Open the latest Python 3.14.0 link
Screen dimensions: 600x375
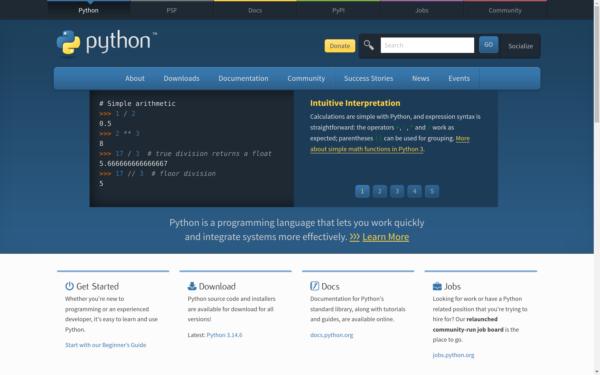click(x=224, y=335)
